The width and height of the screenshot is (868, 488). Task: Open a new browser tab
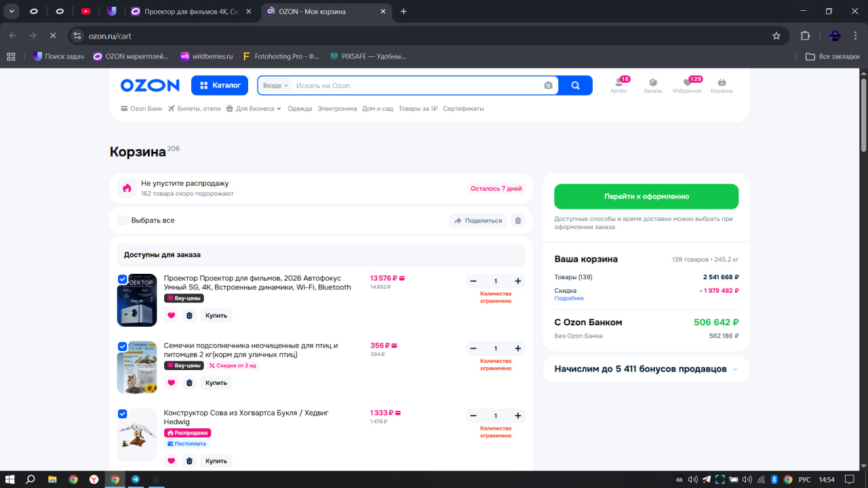pos(404,12)
